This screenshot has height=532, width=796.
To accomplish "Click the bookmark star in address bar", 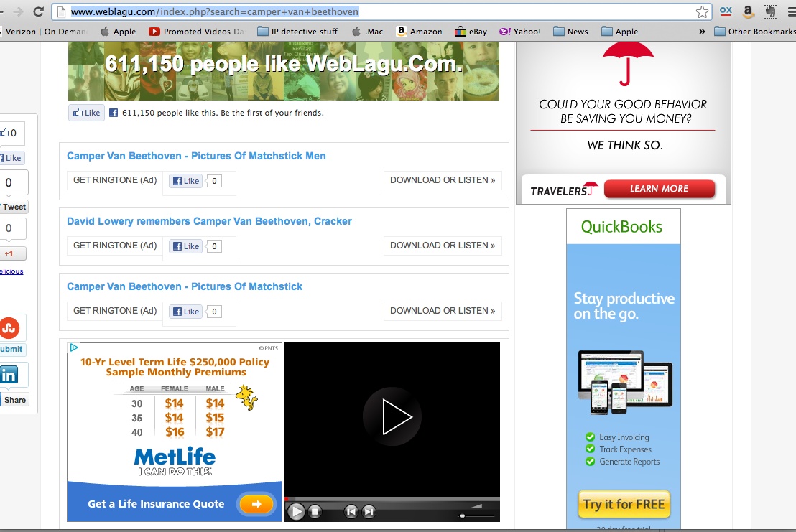I will (x=702, y=12).
